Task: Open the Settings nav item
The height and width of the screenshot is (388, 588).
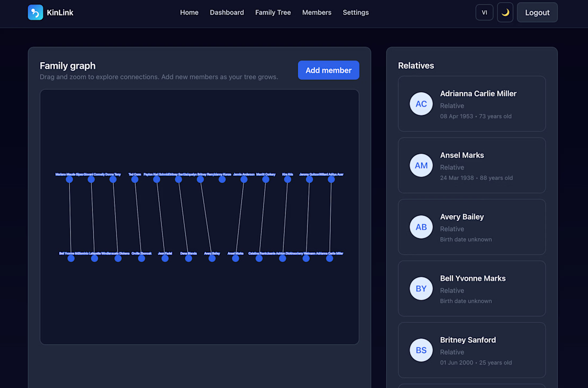Action: tap(355, 12)
